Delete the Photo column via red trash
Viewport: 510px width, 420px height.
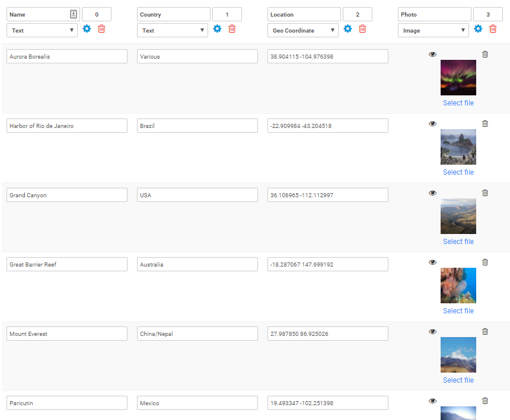pyautogui.click(x=493, y=29)
